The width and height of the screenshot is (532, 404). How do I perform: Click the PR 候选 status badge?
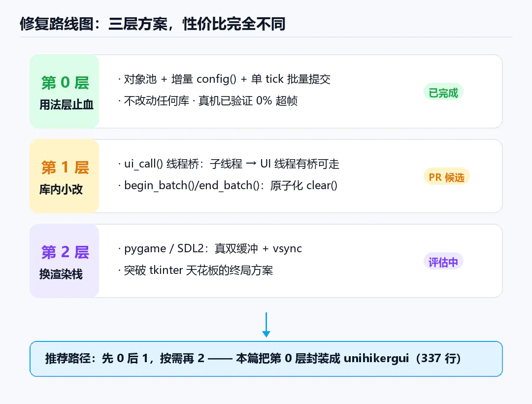click(x=446, y=177)
